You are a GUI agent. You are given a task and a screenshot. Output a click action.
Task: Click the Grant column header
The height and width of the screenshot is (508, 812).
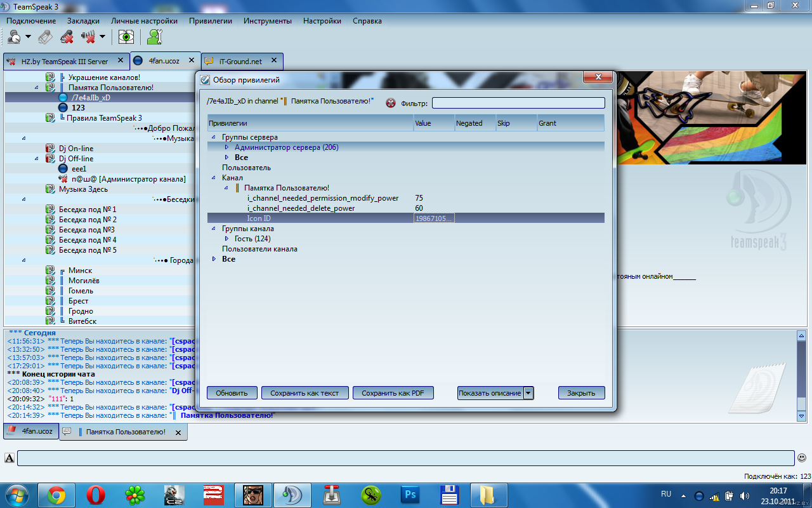[570, 123]
